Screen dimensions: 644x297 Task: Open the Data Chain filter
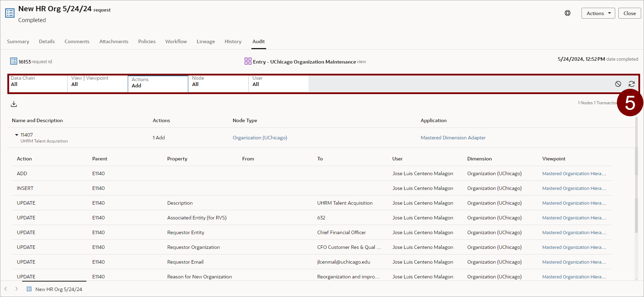(38, 84)
